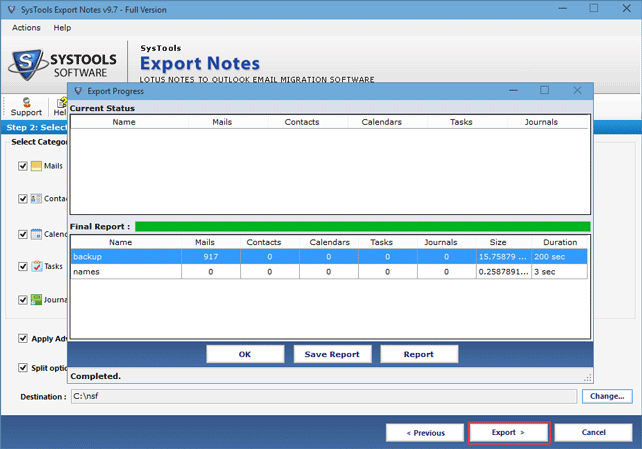The image size is (642, 449).
Task: Toggle the Mails checkbox
Action: [x=23, y=166]
